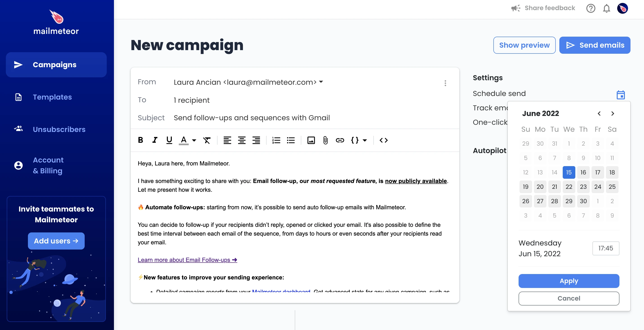The width and height of the screenshot is (644, 330).
Task: Expand the merge variables dropdown
Action: pyautogui.click(x=365, y=140)
